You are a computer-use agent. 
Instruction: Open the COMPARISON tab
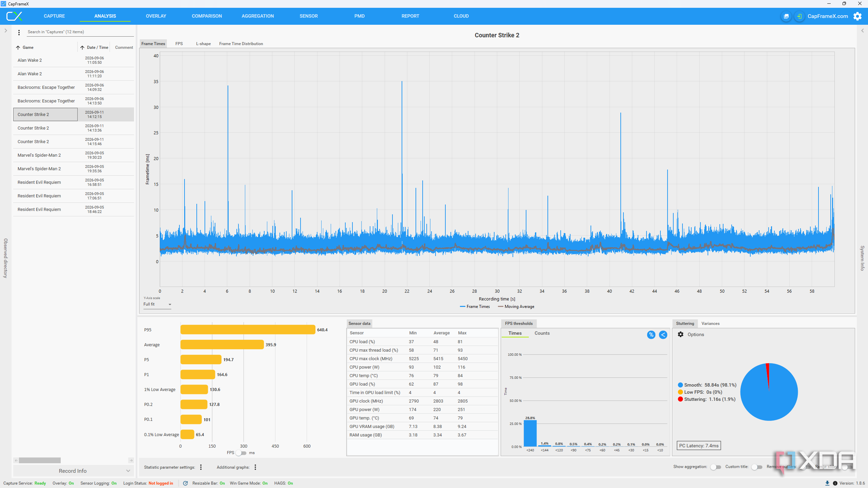click(207, 16)
